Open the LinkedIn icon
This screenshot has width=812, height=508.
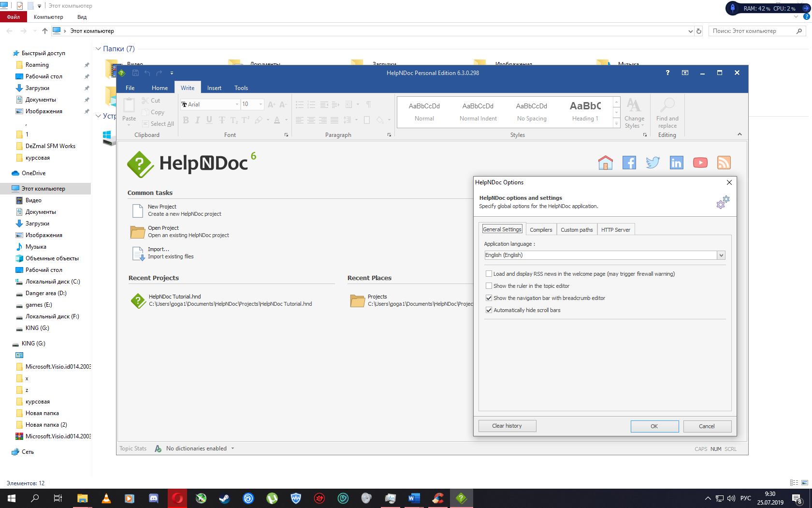676,163
